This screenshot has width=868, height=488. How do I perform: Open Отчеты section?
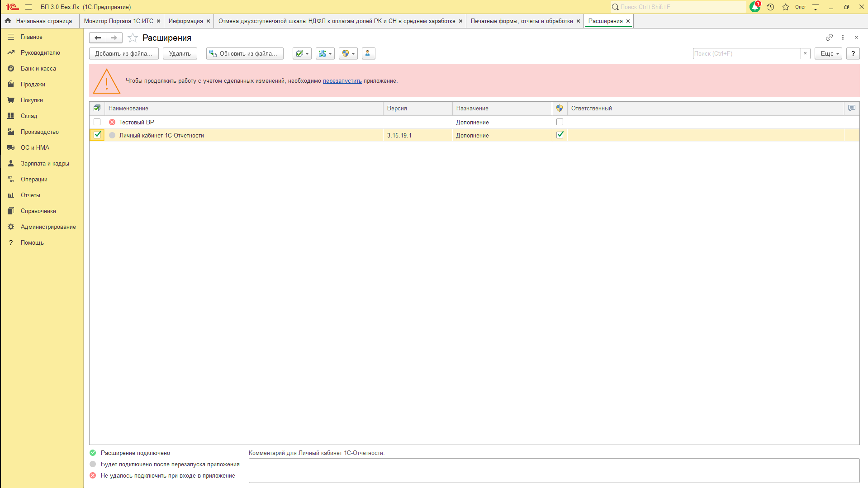point(42,195)
